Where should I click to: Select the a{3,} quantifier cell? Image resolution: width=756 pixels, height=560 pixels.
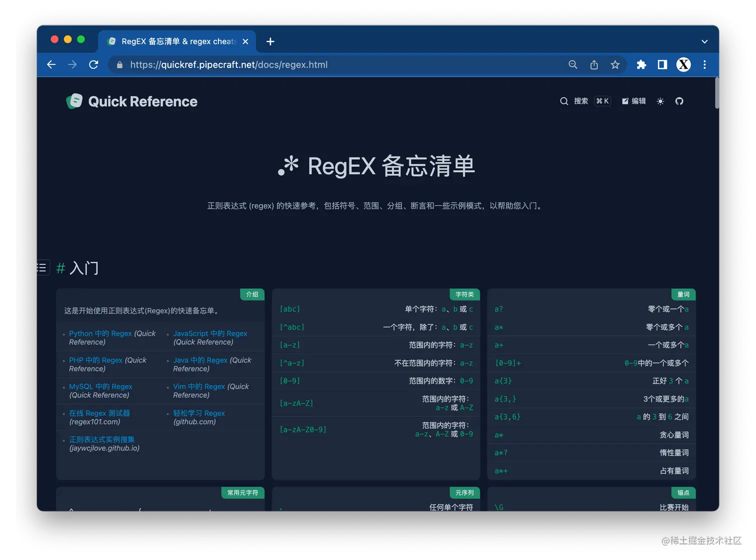click(505, 399)
